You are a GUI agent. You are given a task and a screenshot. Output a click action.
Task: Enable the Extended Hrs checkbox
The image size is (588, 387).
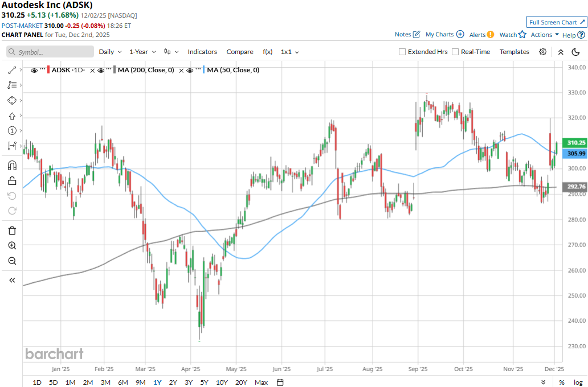[402, 52]
